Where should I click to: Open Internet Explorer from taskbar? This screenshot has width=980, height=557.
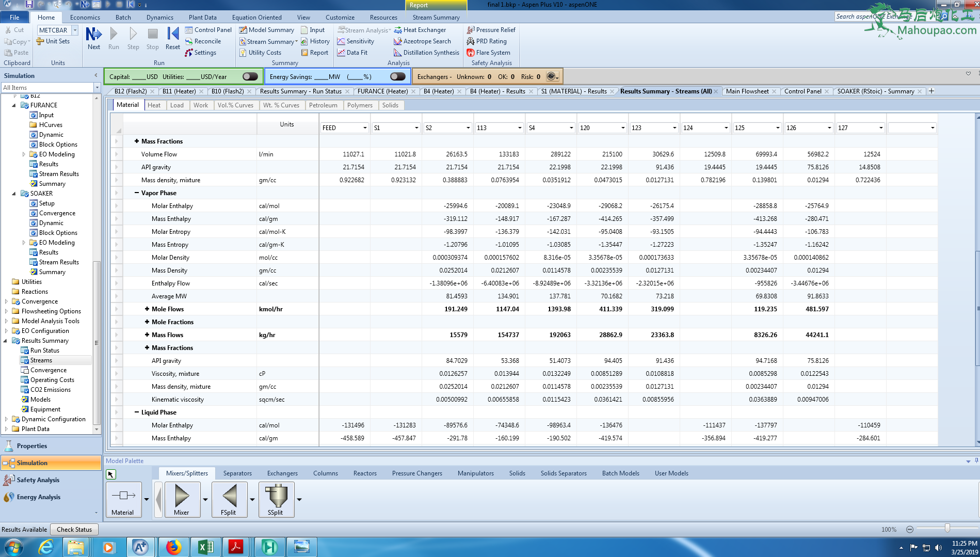click(x=45, y=547)
